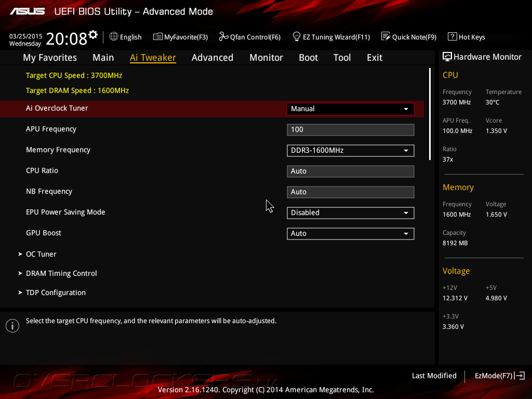
Task: Click the +3.3V 3.360 V reading
Action: tap(453, 327)
